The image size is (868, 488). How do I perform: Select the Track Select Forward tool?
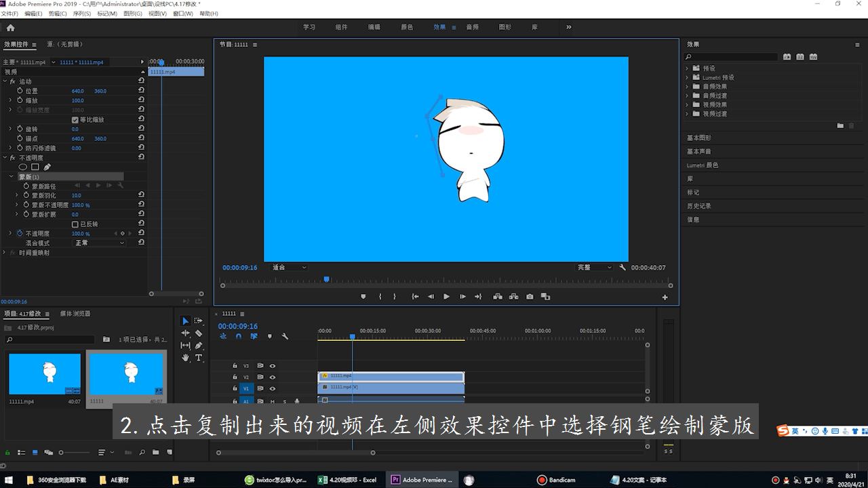[x=199, y=321]
